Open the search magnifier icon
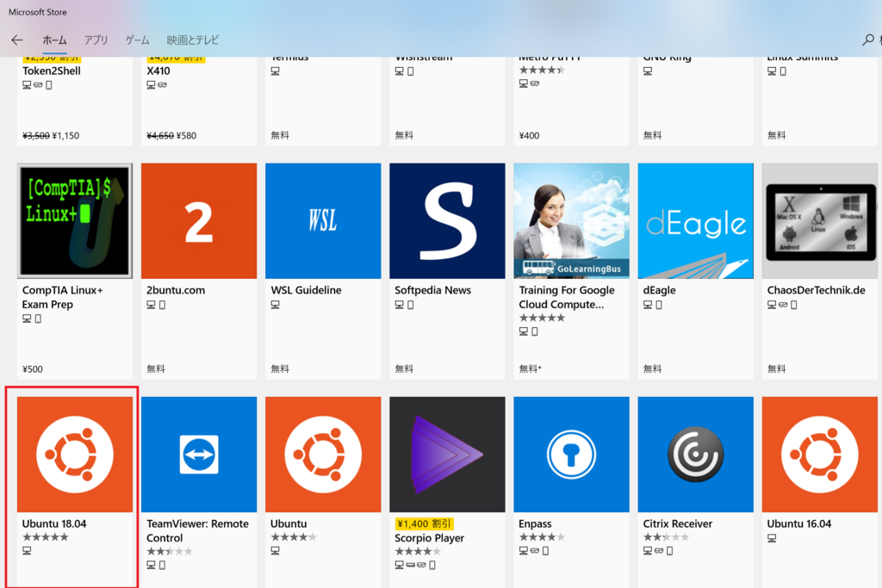The image size is (882, 588). tap(868, 40)
